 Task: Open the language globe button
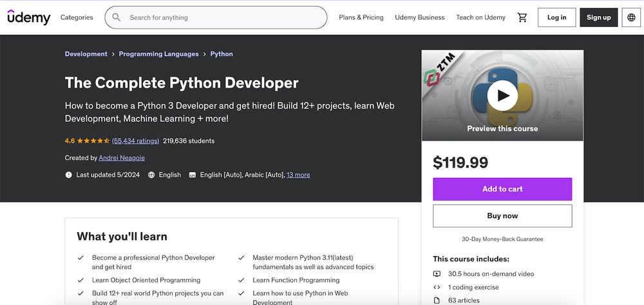pos(631,17)
